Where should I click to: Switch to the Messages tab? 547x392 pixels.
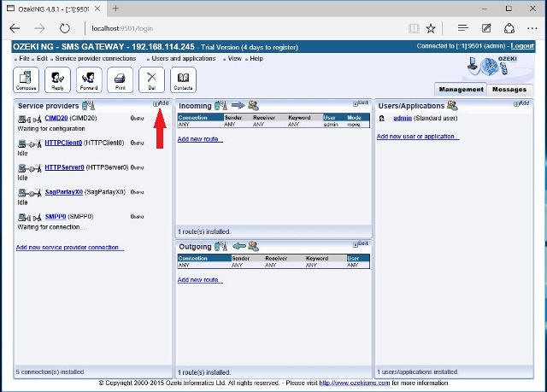pyautogui.click(x=509, y=90)
